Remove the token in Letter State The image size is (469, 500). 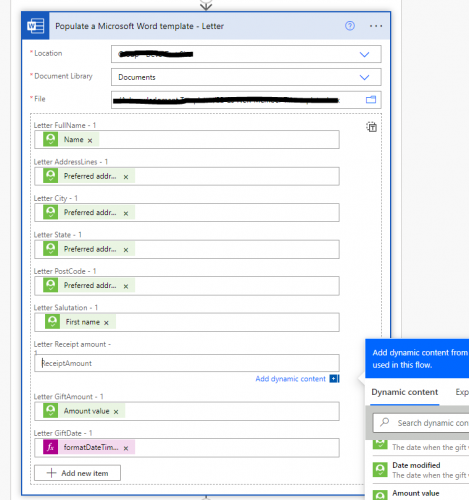(126, 250)
